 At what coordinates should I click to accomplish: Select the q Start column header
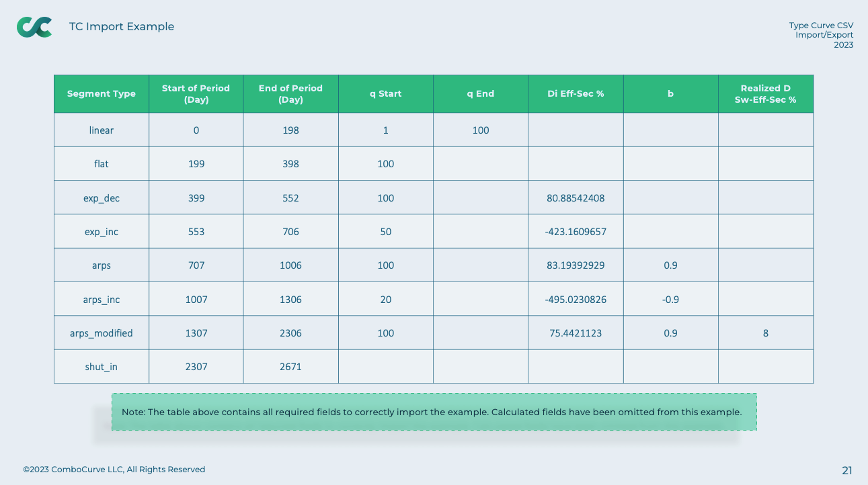(x=386, y=94)
